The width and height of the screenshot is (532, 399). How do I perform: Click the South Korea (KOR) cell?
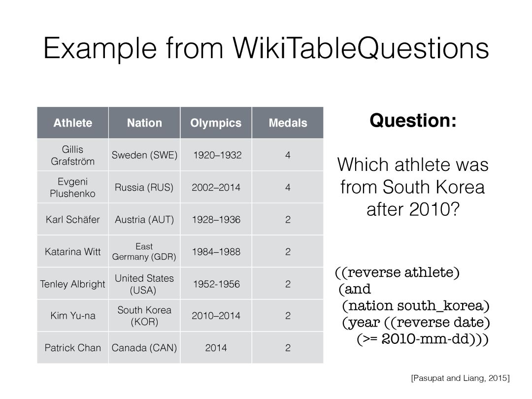[144, 316]
